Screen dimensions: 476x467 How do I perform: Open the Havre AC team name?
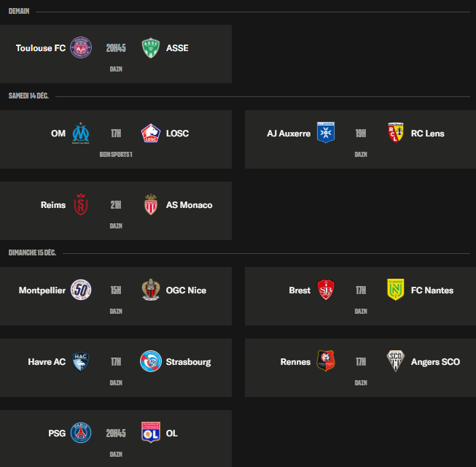pos(47,362)
